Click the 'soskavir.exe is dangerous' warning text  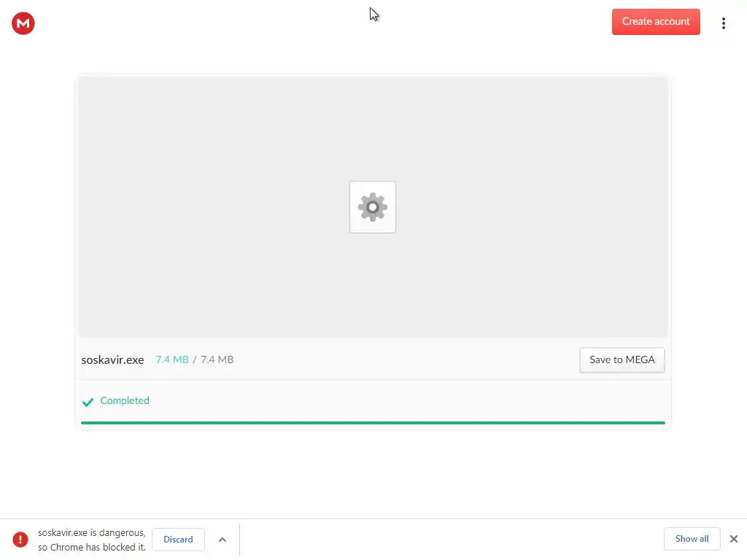(91, 540)
